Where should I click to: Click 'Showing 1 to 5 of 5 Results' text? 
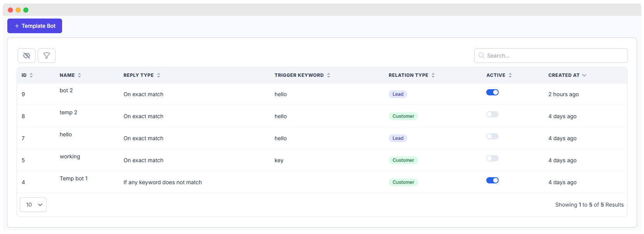coord(590,205)
